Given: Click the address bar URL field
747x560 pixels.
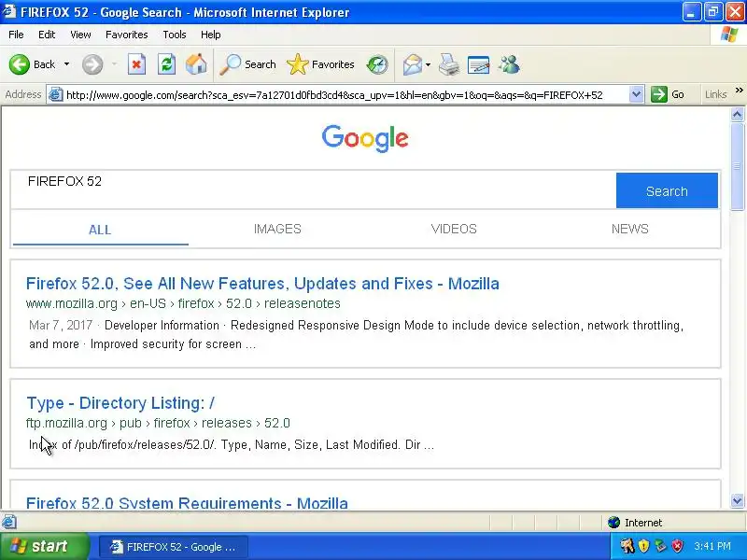Looking at the screenshot, I should tap(346, 95).
